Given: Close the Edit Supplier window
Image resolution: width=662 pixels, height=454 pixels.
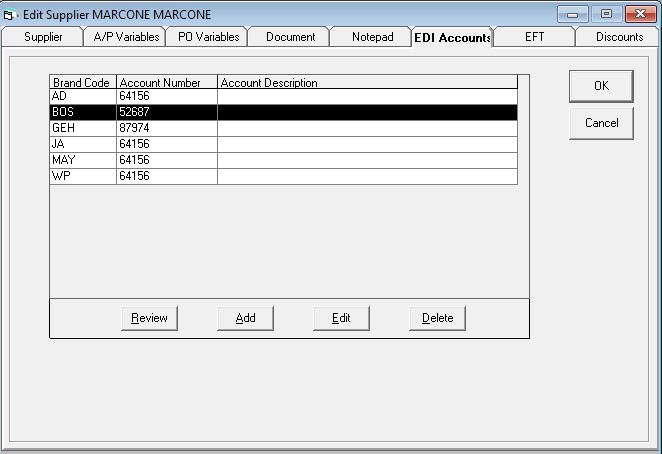Looking at the screenshot, I should (x=640, y=14).
